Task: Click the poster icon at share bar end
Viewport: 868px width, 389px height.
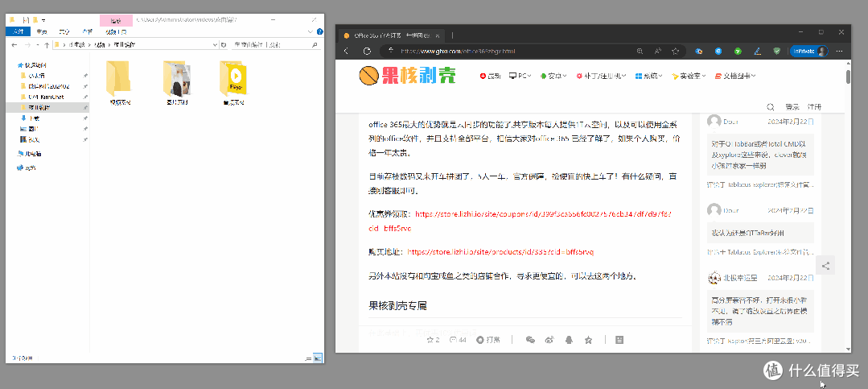Action: coord(619,340)
